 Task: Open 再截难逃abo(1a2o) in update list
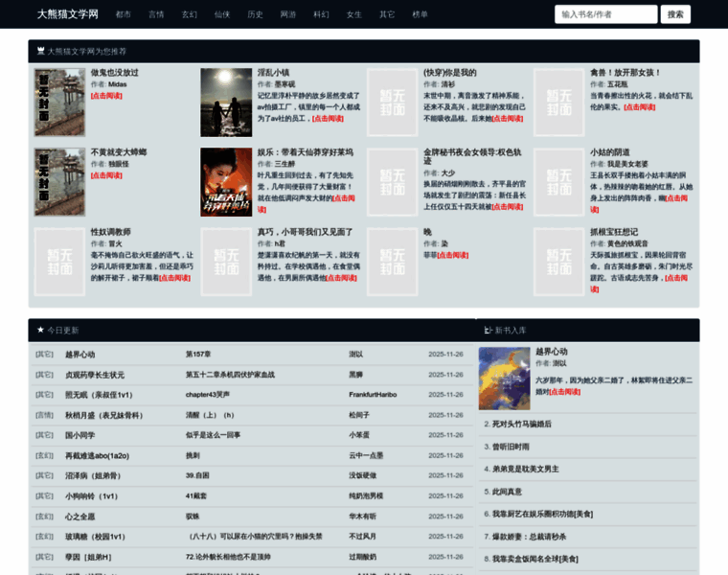tap(97, 455)
